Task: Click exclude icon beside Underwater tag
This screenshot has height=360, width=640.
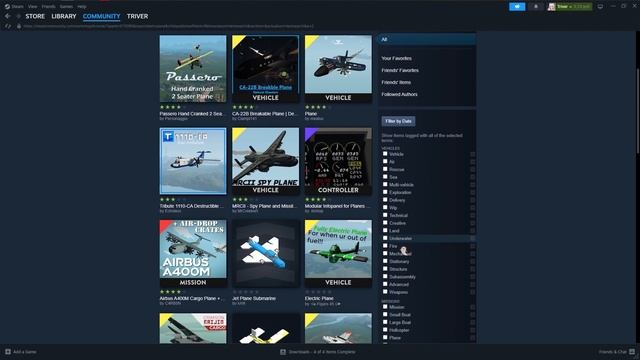Action: coord(472,238)
